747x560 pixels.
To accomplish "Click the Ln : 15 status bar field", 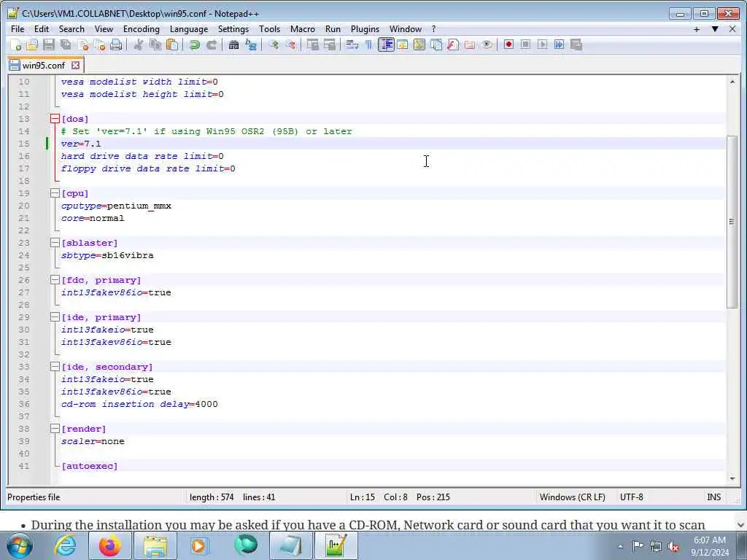I will click(363, 497).
